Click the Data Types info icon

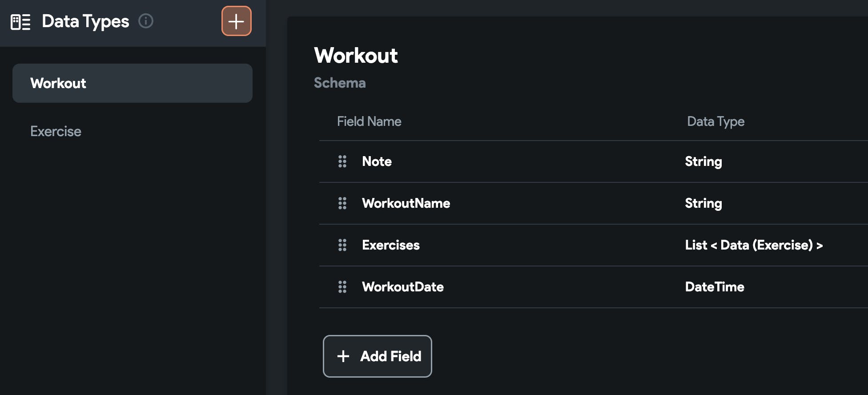[146, 21]
